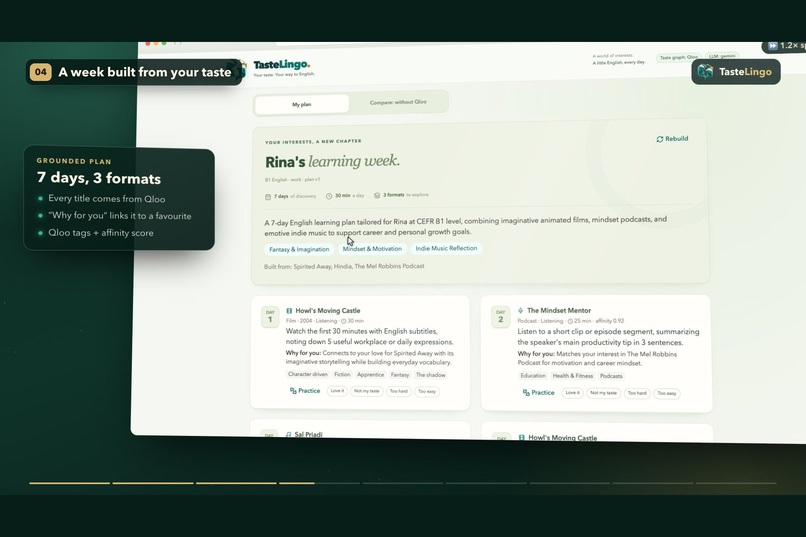Click the Built from: Spirited Away line

344,267
